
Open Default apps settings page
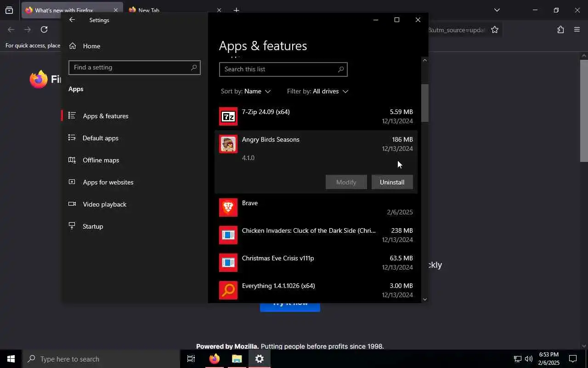(135, 138)
